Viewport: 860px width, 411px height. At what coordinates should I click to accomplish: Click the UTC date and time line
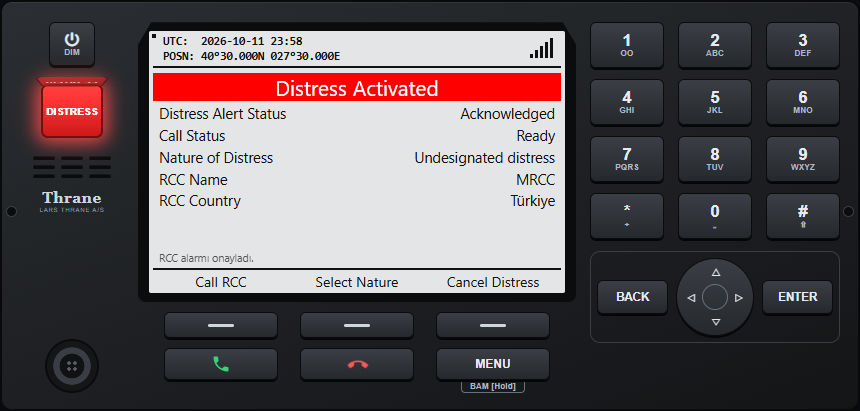tap(233, 41)
